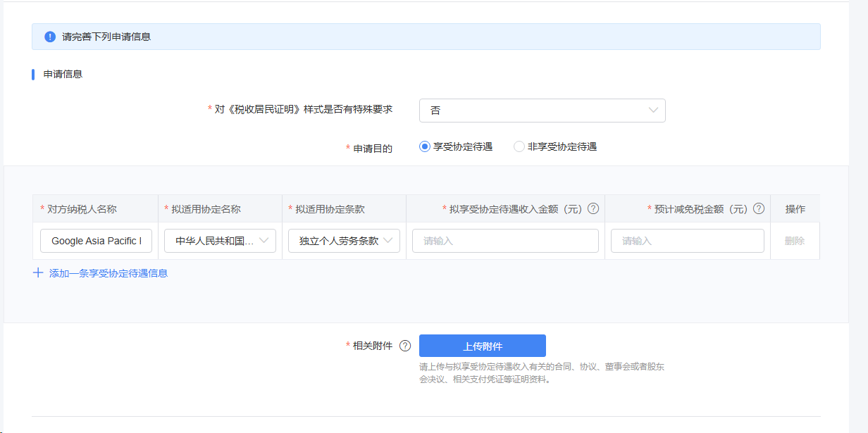Screen dimensions: 868x433
Task: Click the plus icon to add a treaty benefit row
Action: (38, 272)
